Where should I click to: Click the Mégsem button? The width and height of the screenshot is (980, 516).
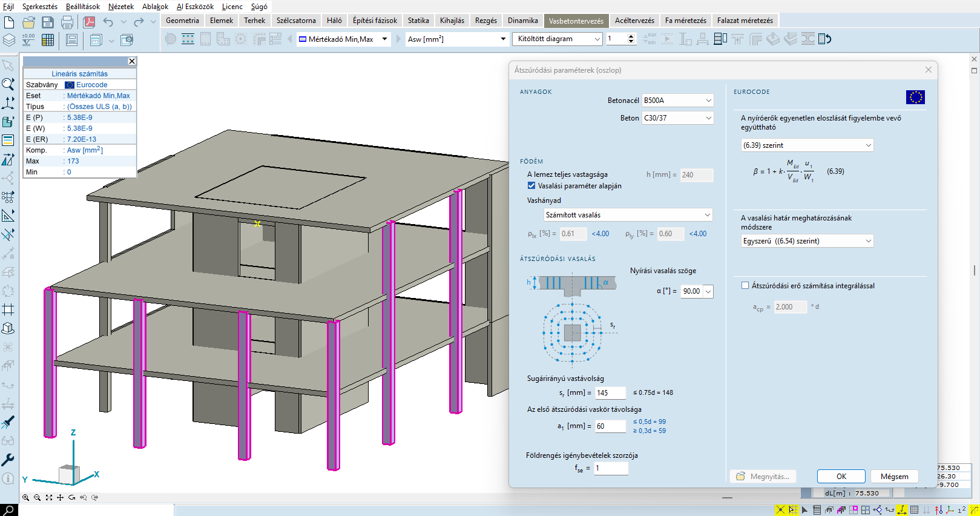pos(894,477)
